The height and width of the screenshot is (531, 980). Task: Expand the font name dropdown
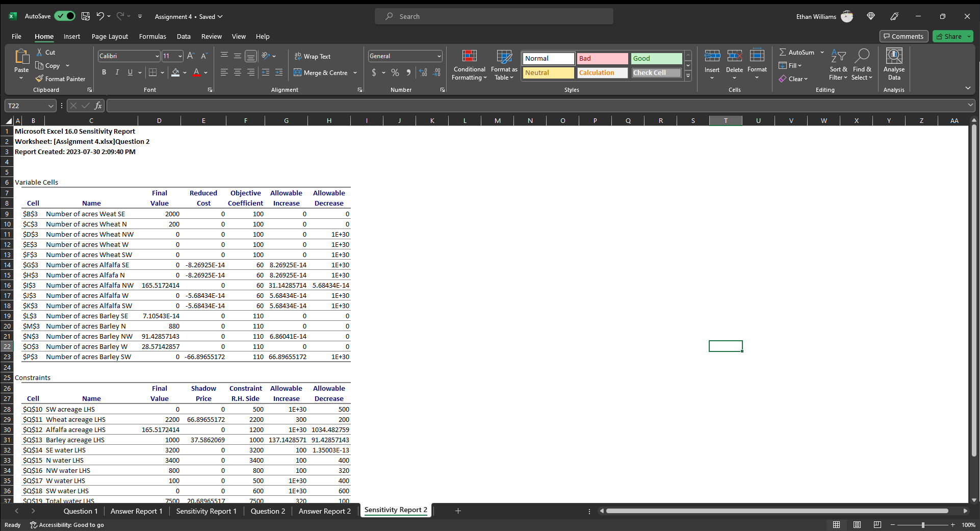(157, 56)
